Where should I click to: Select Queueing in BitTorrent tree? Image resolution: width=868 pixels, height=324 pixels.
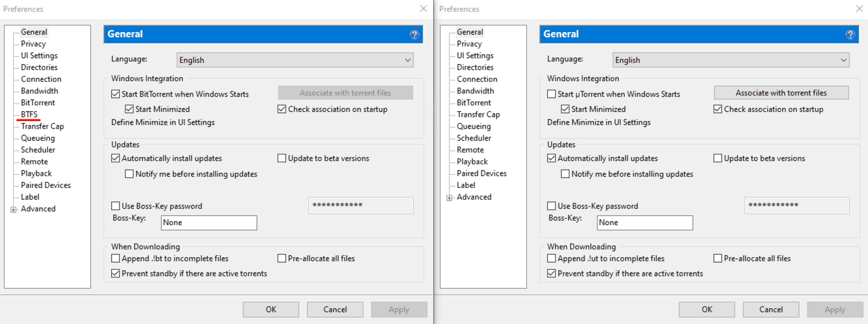pyautogui.click(x=38, y=138)
